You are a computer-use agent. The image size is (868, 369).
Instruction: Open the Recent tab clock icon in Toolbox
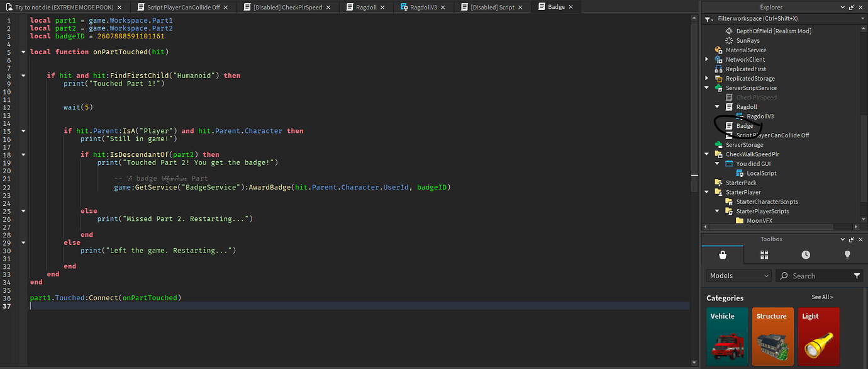(805, 254)
